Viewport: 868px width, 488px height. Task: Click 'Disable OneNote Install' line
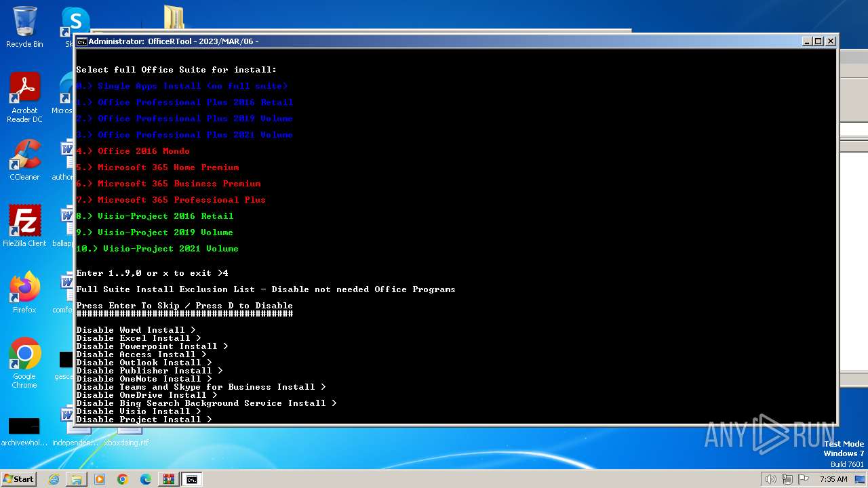(144, 379)
